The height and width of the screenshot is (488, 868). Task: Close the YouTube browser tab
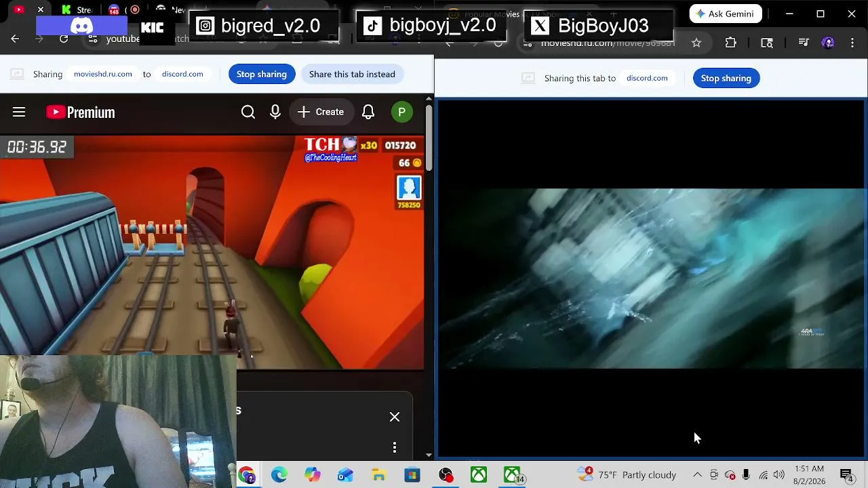point(41,9)
